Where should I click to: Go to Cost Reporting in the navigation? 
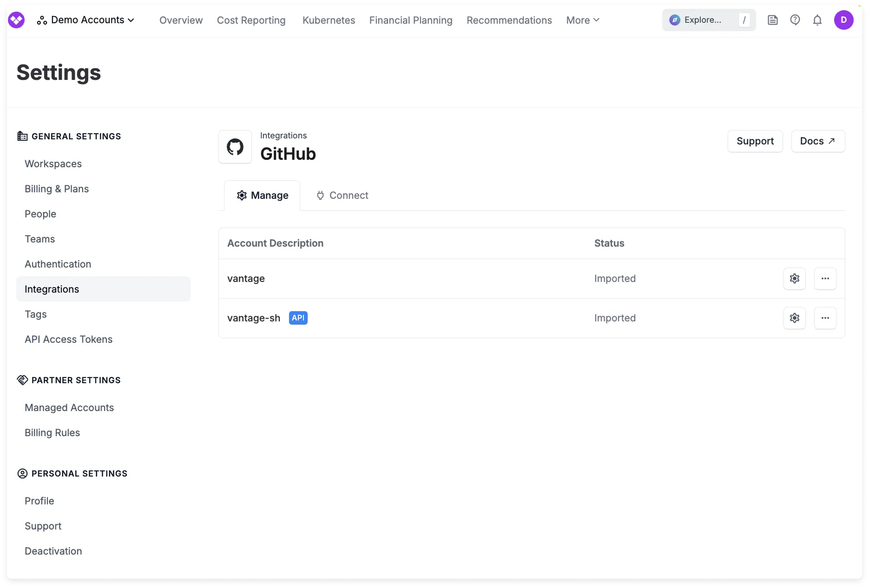(251, 20)
